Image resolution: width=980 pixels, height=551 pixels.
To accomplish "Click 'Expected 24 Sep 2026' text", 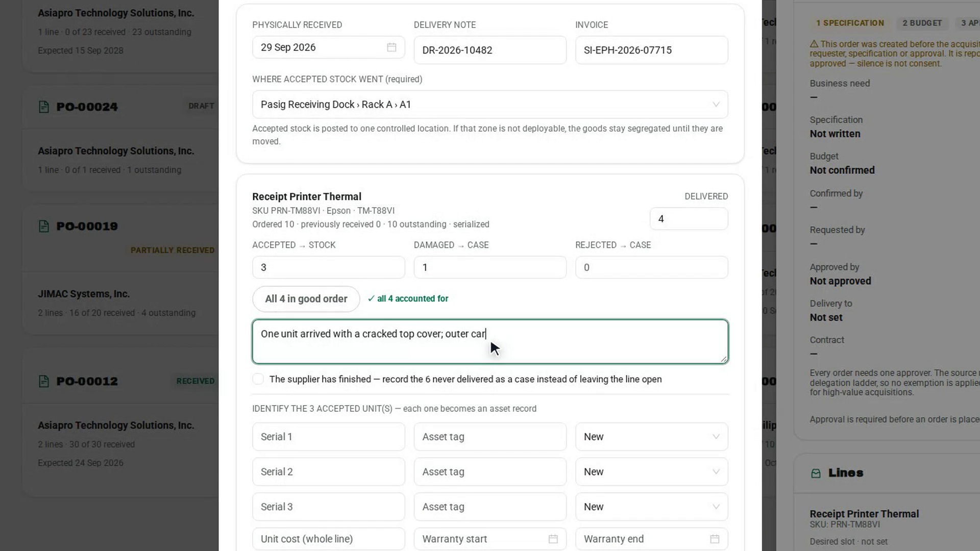I will [81, 463].
